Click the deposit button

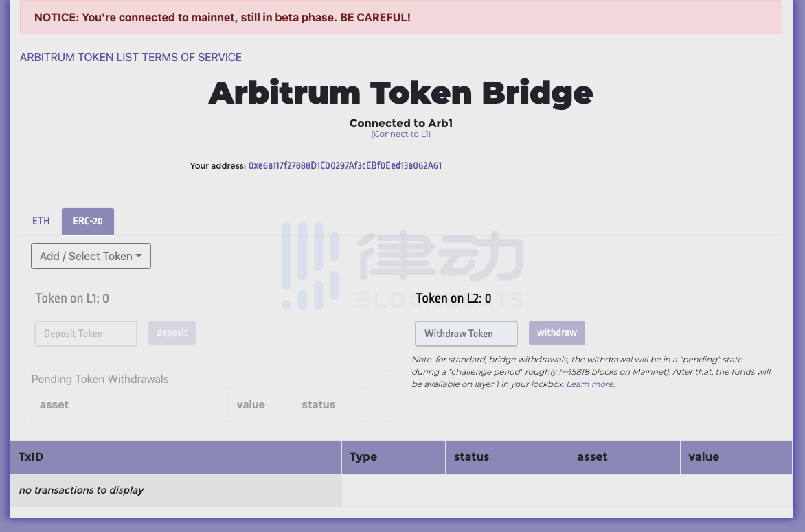[x=172, y=332]
